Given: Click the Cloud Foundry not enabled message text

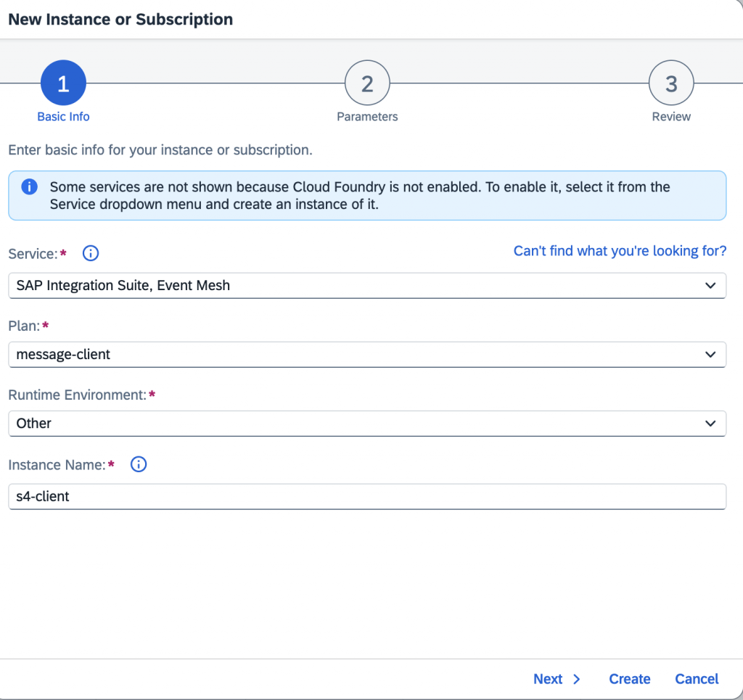Looking at the screenshot, I should pos(360,196).
